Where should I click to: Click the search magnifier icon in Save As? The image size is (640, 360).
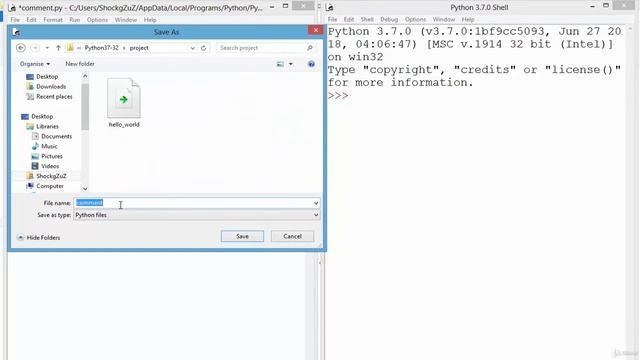pyautogui.click(x=310, y=48)
